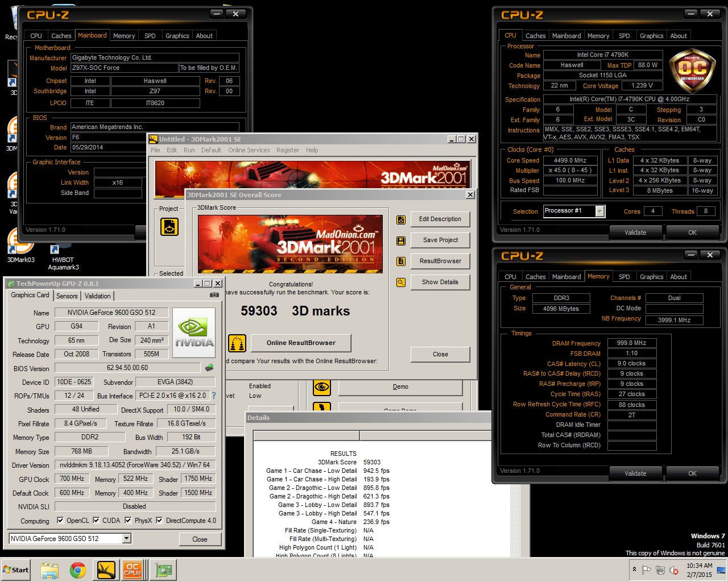Select 3DMark2001 taskbar icon

106,570
